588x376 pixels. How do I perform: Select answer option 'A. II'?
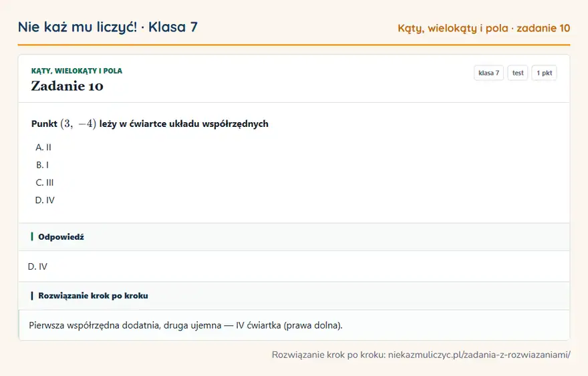43,148
